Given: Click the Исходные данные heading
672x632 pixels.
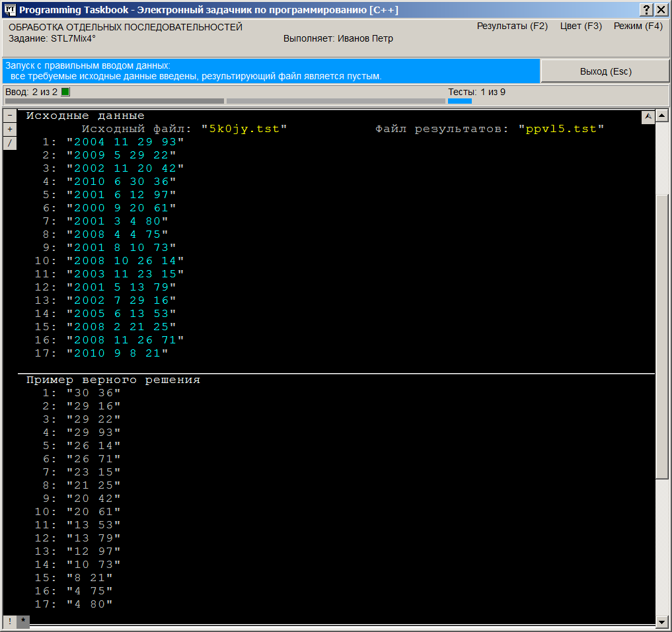Looking at the screenshot, I should (x=85, y=116).
